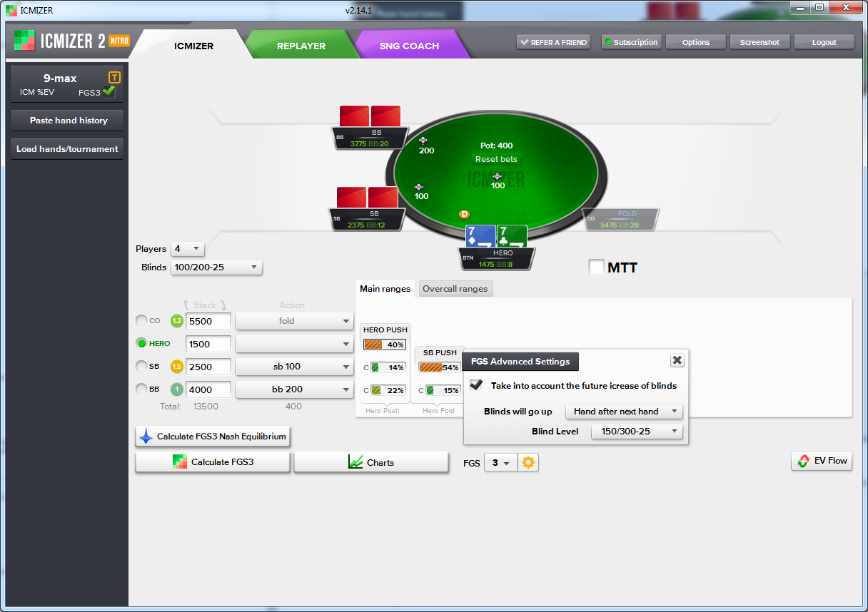Screen dimensions: 868x612
Task: Open the Charts button
Action: click(371, 462)
